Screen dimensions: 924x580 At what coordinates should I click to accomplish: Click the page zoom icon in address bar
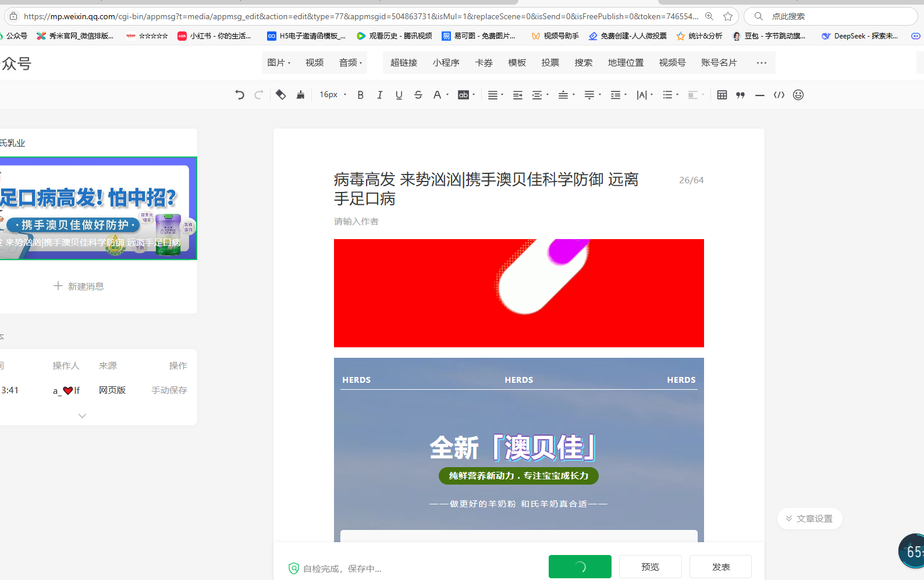click(x=709, y=16)
